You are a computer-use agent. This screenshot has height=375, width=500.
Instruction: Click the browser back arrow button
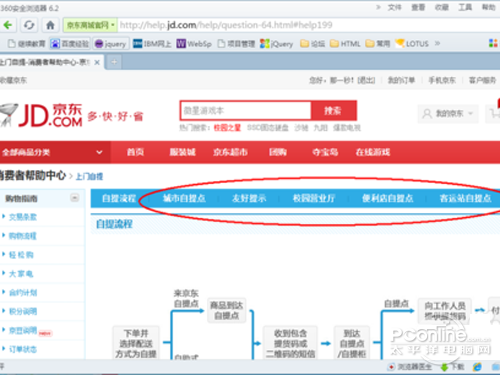tap(8, 25)
